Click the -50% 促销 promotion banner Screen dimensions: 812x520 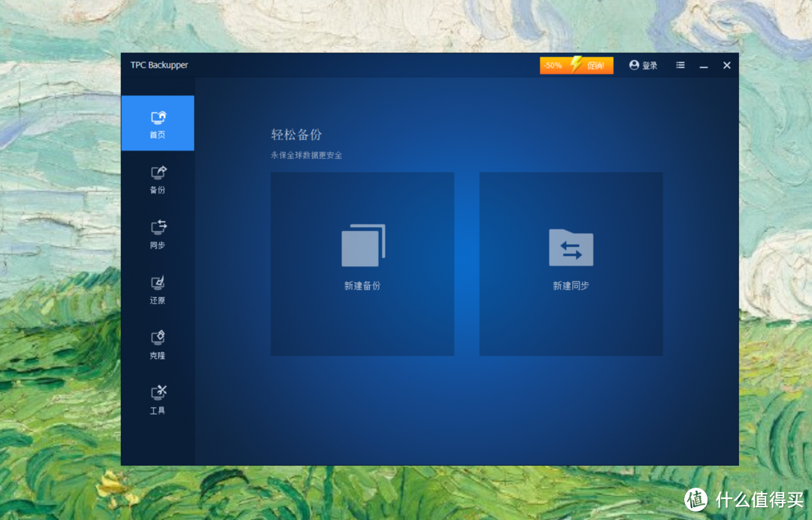click(577, 65)
